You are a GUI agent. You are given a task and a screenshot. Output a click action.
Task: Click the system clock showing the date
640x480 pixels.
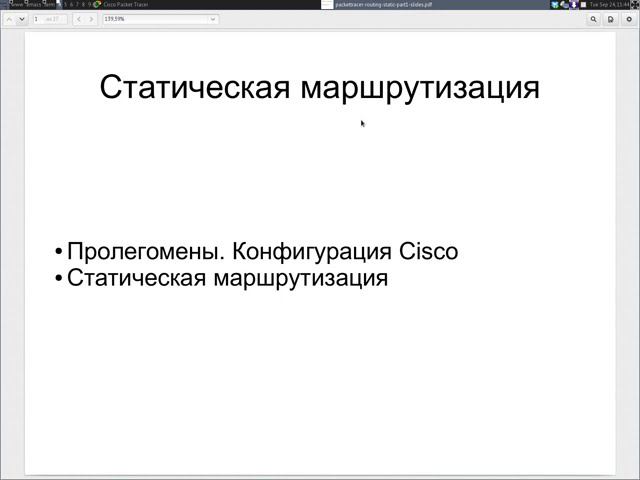pyautogui.click(x=610, y=4)
